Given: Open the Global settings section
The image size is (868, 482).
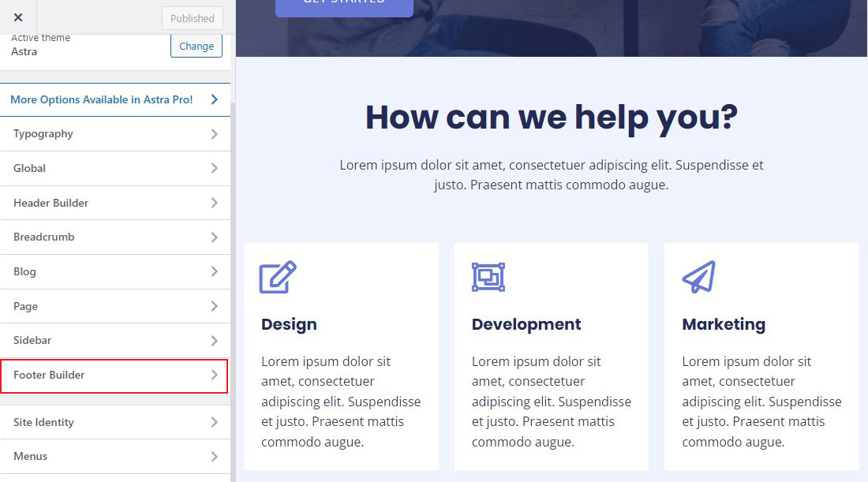Looking at the screenshot, I should pos(114,168).
